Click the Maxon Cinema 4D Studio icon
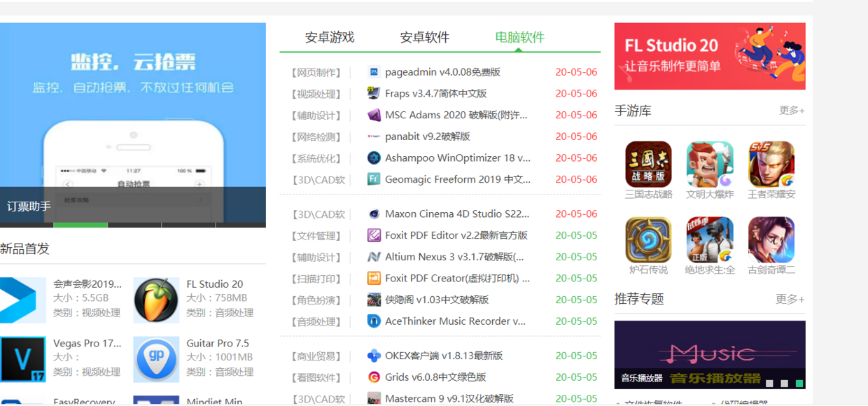The image size is (868, 406). click(374, 214)
